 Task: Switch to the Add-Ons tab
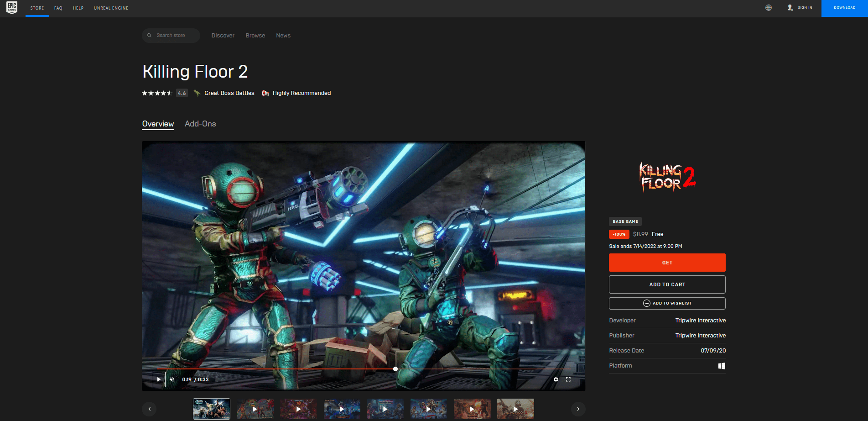pos(200,124)
